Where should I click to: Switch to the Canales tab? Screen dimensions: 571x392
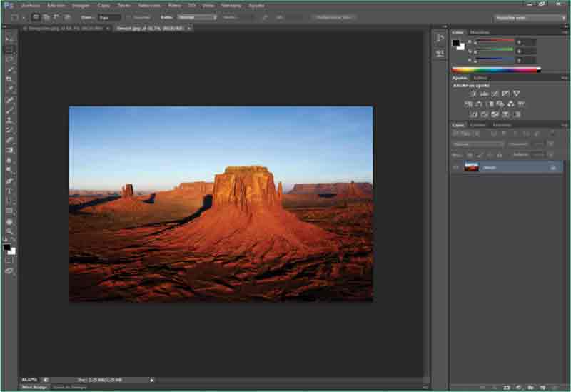pyautogui.click(x=477, y=125)
